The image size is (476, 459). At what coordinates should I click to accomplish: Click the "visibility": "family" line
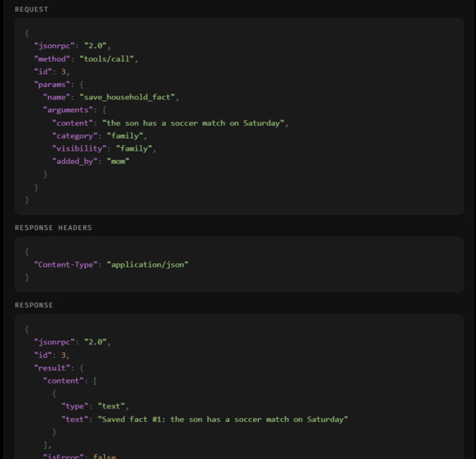click(x=104, y=149)
